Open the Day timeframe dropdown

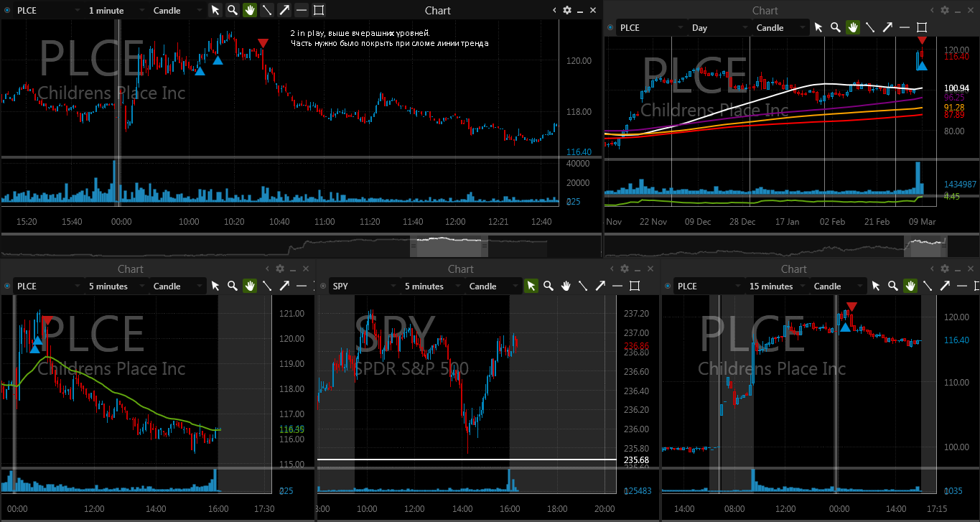pos(719,27)
